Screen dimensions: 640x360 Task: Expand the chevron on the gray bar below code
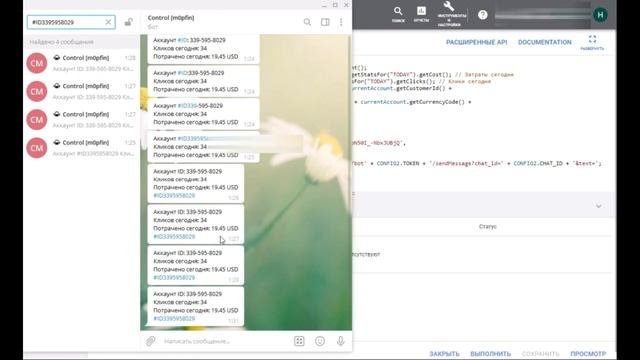click(x=598, y=206)
